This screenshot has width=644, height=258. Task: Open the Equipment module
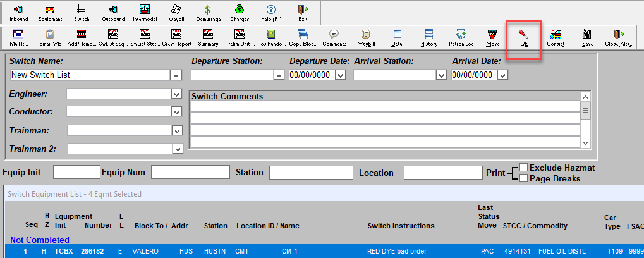click(x=50, y=13)
